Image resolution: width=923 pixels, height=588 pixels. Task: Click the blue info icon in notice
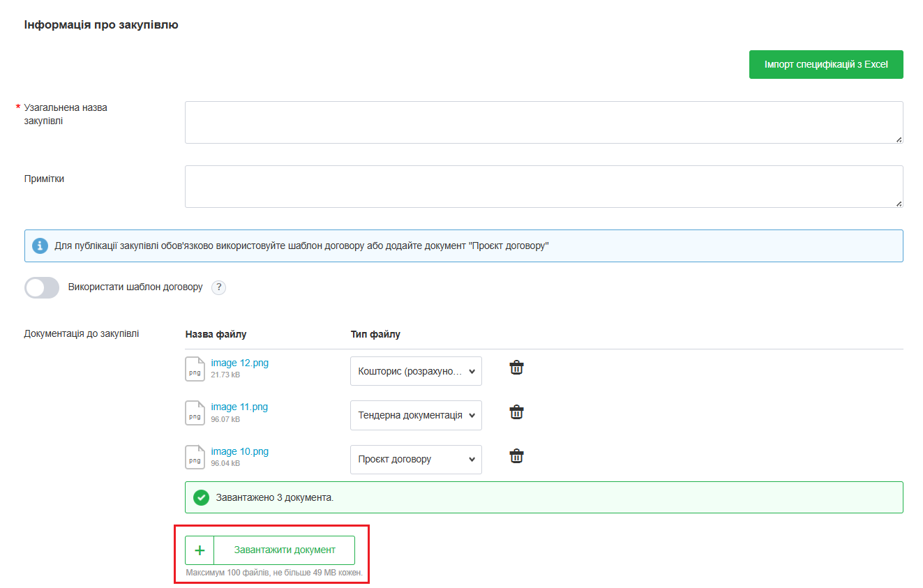click(40, 246)
